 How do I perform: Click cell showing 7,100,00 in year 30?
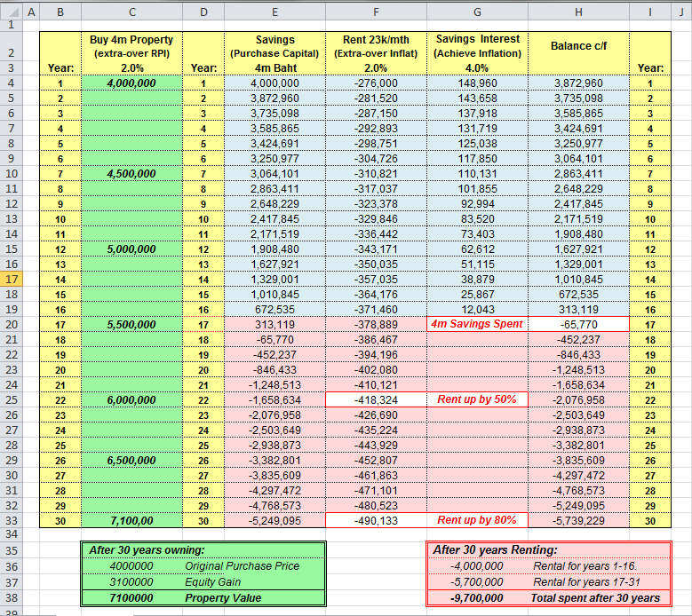pos(131,521)
